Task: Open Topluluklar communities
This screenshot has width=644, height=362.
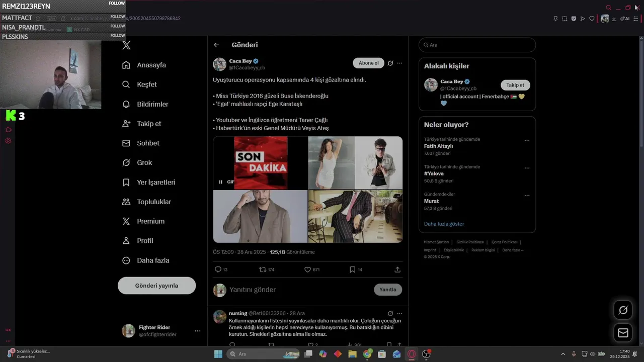Action: click(x=146, y=202)
